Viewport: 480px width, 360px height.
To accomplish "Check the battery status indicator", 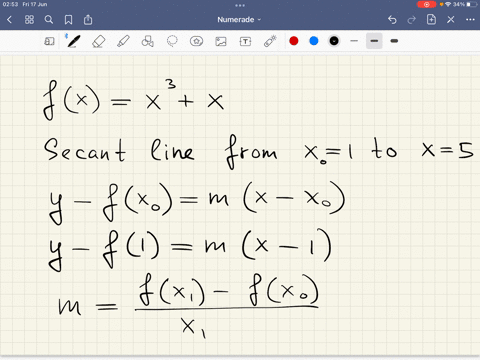I will pos(472,4).
